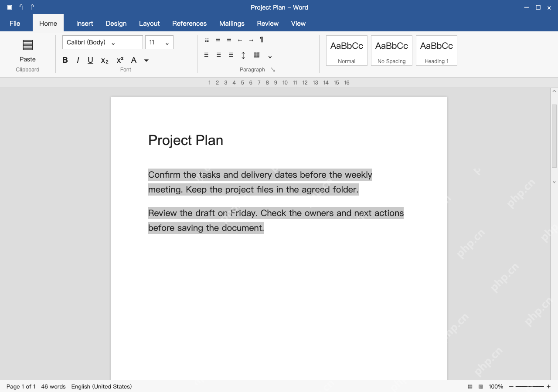The width and height of the screenshot is (558, 392).
Task: Click the Paste clipboard icon
Action: (x=27, y=45)
